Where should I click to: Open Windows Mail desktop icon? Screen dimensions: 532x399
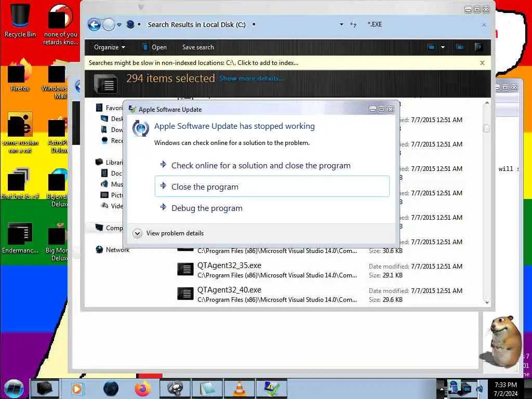(x=56, y=79)
